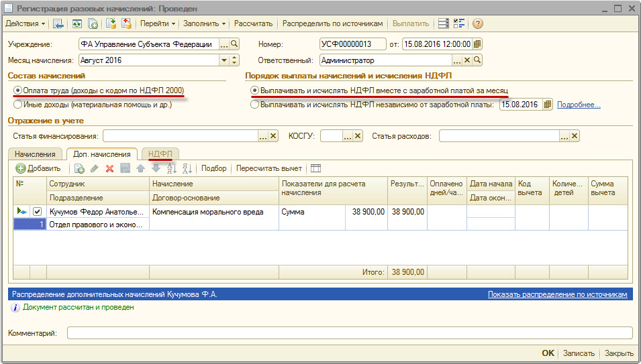Open the Заполнить dropdown menu
Screen dimensions: 641x364
click(x=205, y=23)
